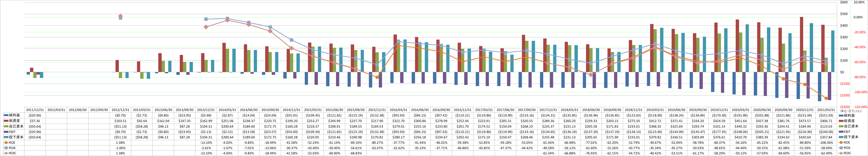The height and width of the screenshot is (156, 868).
Task: Click the red 総資産 swatch in the table row header
Action: point(6,121)
